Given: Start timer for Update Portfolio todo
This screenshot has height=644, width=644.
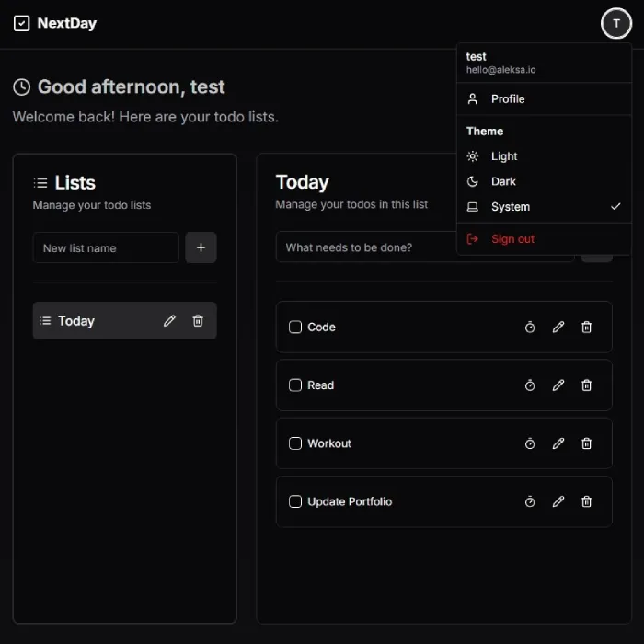Looking at the screenshot, I should point(530,502).
